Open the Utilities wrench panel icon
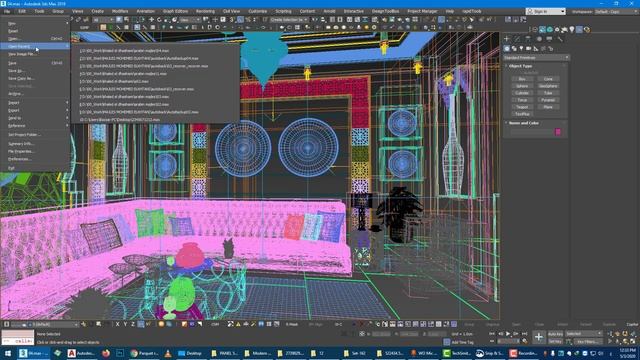This screenshot has height=360, width=640. click(x=560, y=39)
